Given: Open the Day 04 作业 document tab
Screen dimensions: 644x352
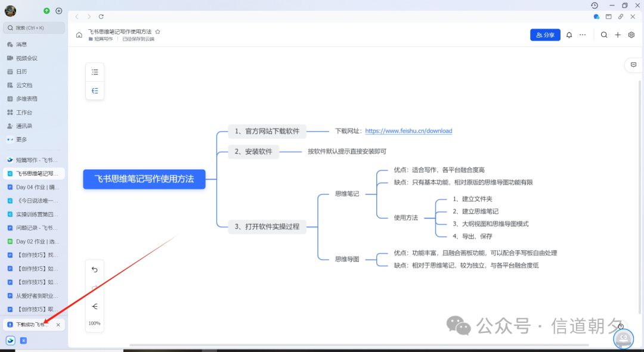Looking at the screenshot, I should pyautogui.click(x=33, y=187).
